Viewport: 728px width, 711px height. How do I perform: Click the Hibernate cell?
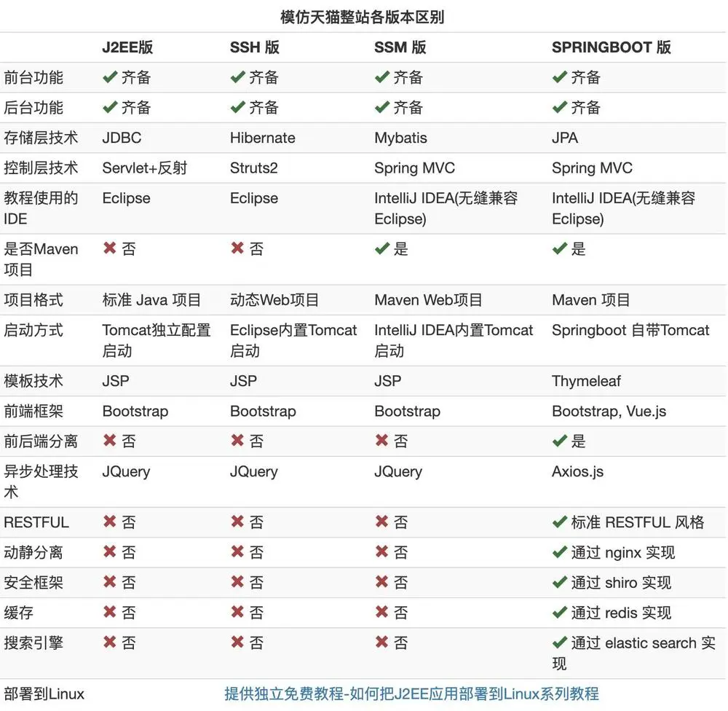click(262, 138)
